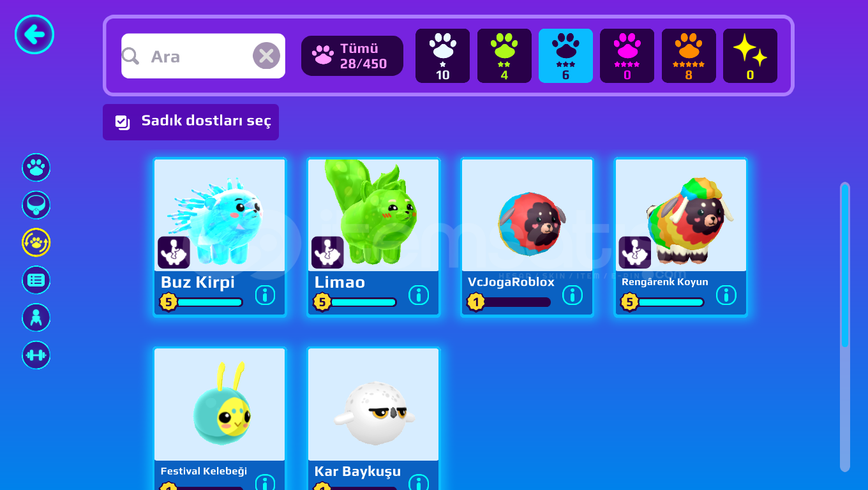Open the collar accessories sidebar icon

[x=36, y=205]
